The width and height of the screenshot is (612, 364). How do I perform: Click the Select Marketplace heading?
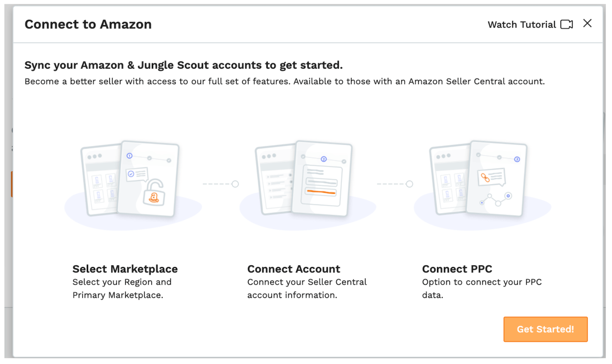pyautogui.click(x=125, y=269)
